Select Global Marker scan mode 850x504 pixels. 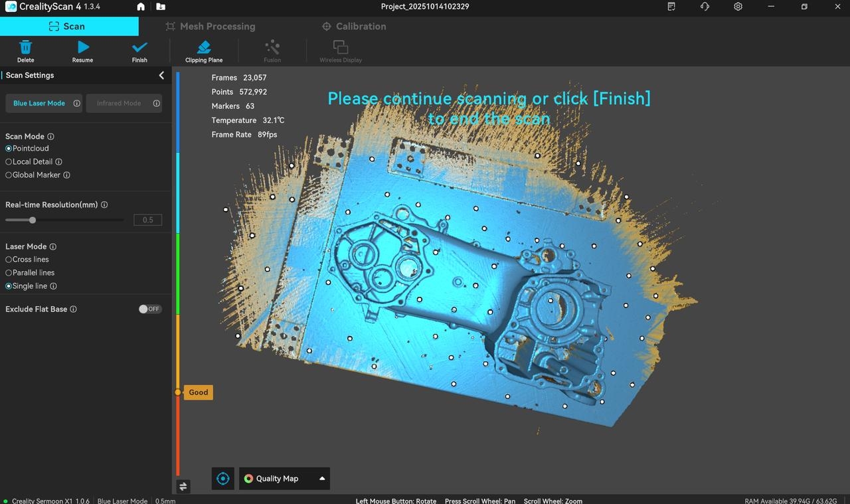point(9,175)
